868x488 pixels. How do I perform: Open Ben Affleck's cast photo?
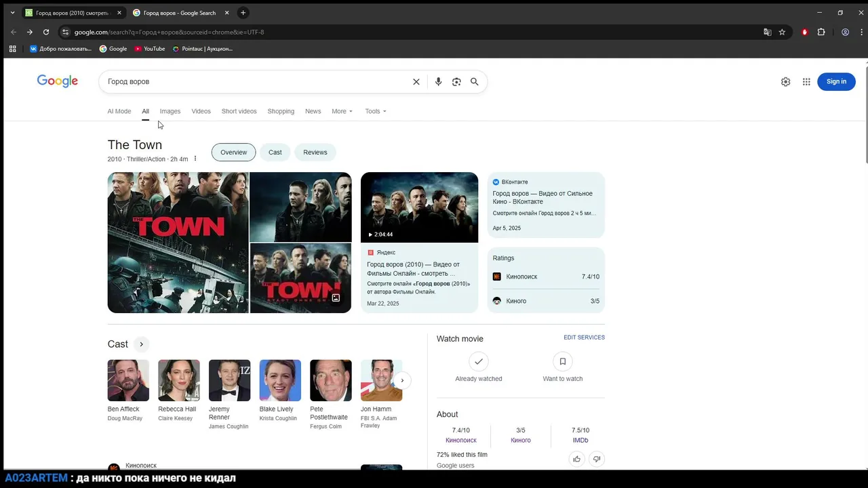coord(128,380)
